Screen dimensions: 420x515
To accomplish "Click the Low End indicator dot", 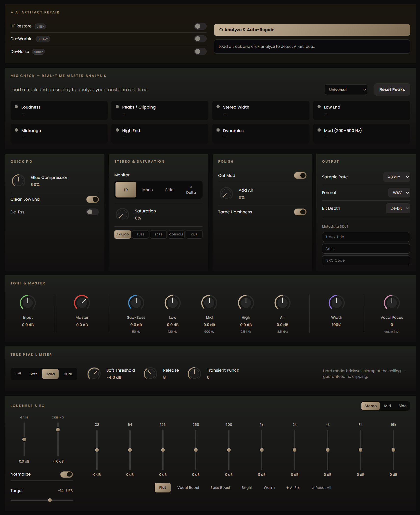I will [319, 107].
